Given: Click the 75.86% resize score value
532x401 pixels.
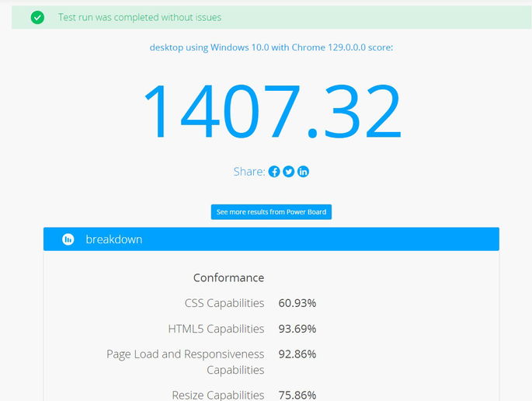Looking at the screenshot, I should click(297, 395).
